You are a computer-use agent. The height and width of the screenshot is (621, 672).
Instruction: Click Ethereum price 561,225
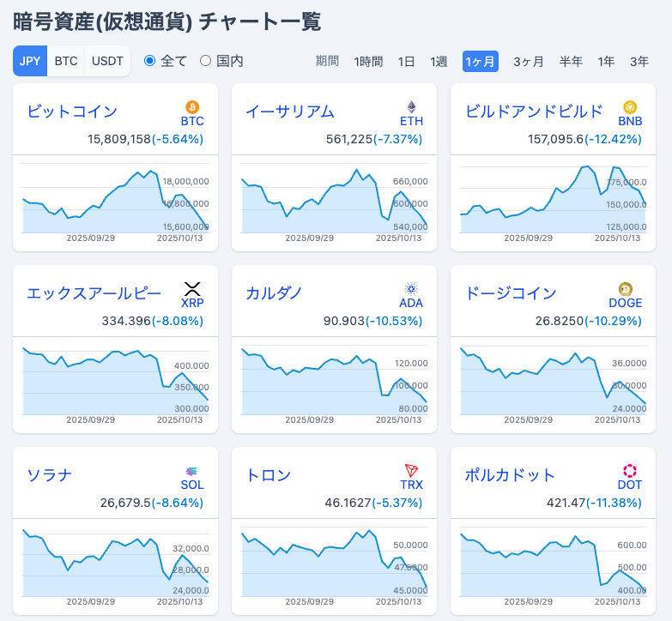(x=349, y=139)
